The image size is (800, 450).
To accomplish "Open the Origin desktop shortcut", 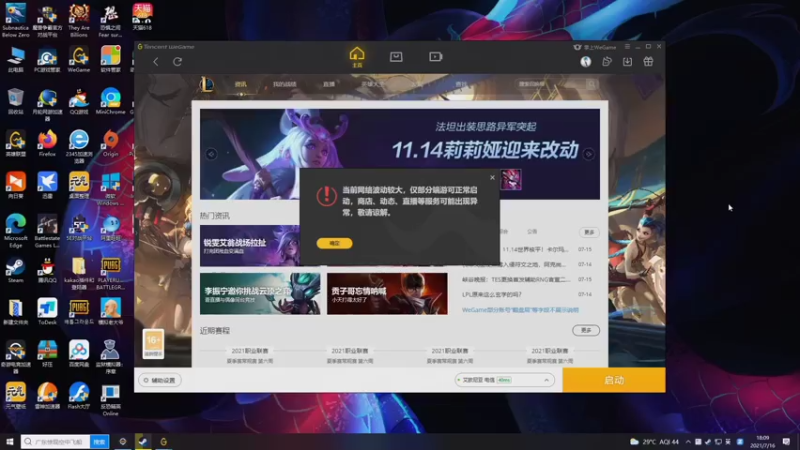I will click(x=110, y=143).
